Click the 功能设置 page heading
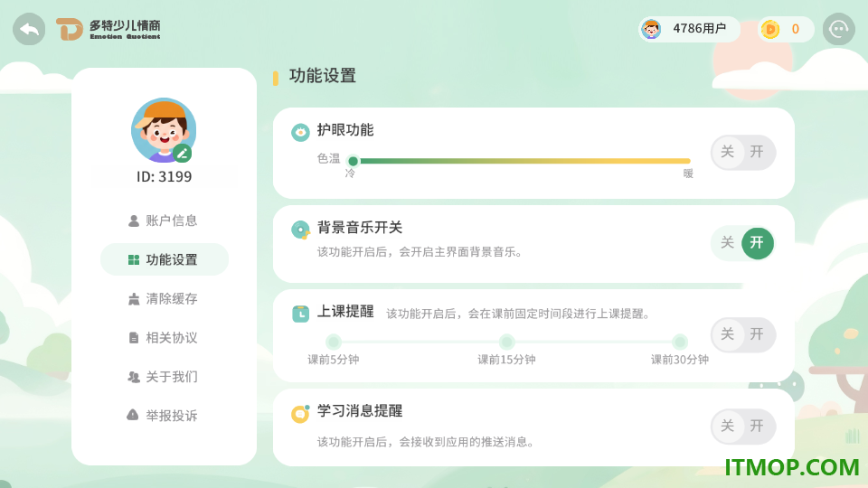The image size is (868, 488). [x=322, y=76]
